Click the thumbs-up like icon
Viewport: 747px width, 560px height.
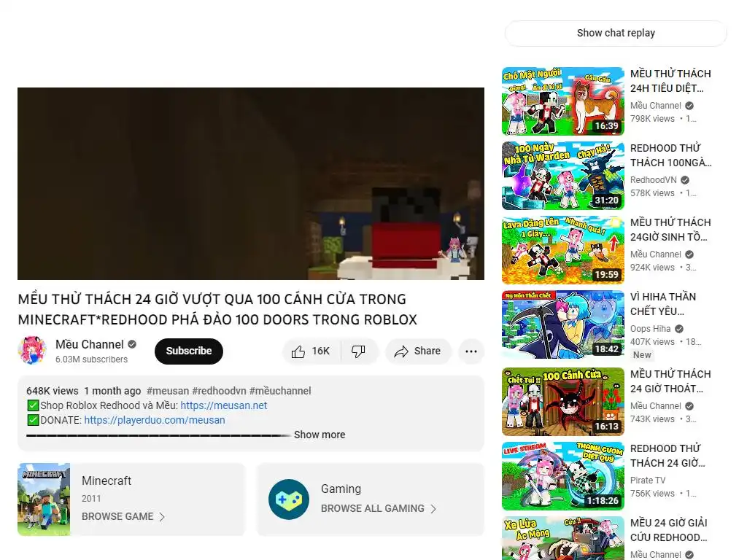298,351
